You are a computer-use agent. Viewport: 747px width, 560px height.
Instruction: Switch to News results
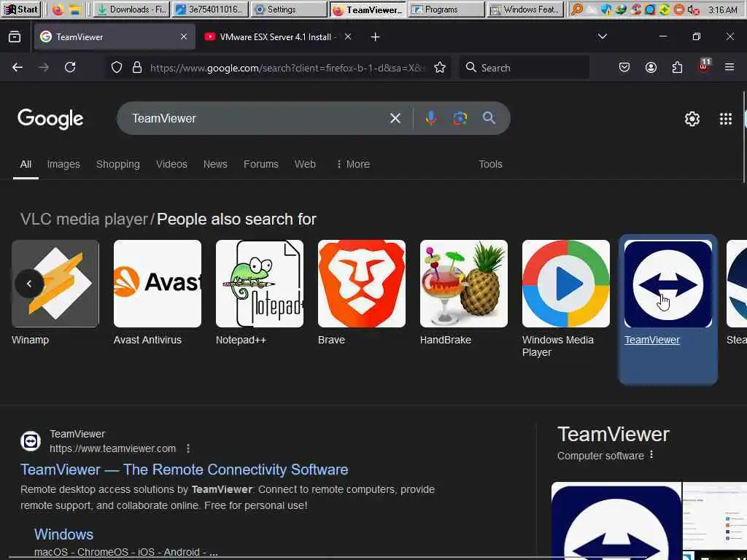215,164
